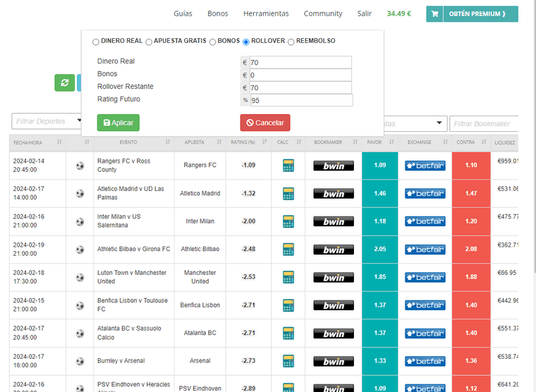Click the shopping cart icon
The image size is (536, 392).
(x=434, y=14)
